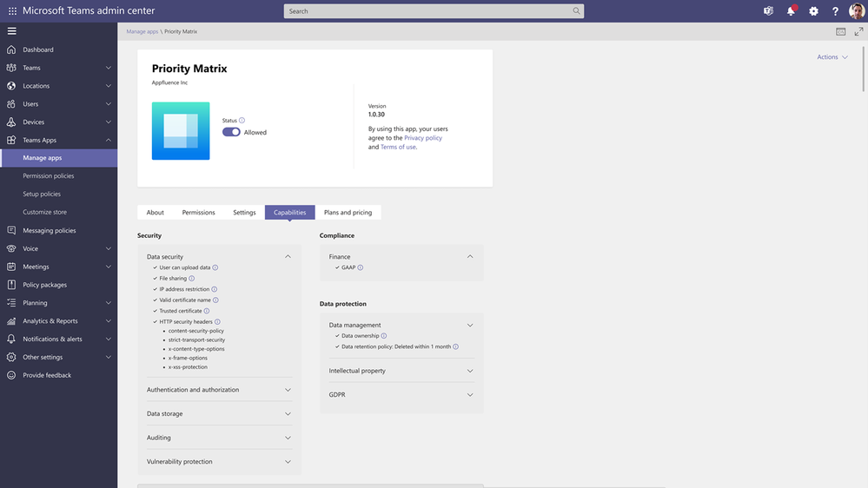Switch to Plans and pricing tab
The width and height of the screenshot is (868, 488).
point(348,213)
